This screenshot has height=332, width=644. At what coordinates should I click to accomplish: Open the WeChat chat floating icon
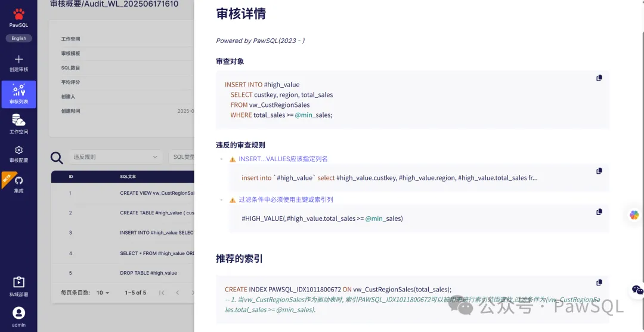coord(637,290)
